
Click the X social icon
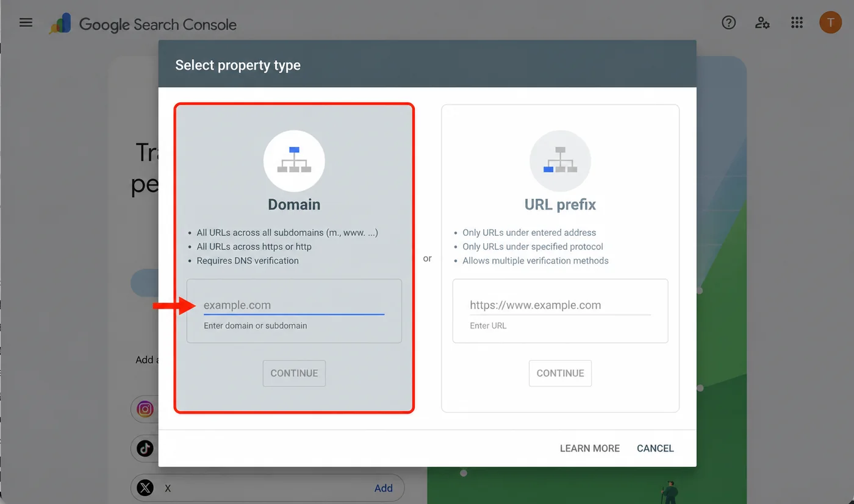(145, 488)
